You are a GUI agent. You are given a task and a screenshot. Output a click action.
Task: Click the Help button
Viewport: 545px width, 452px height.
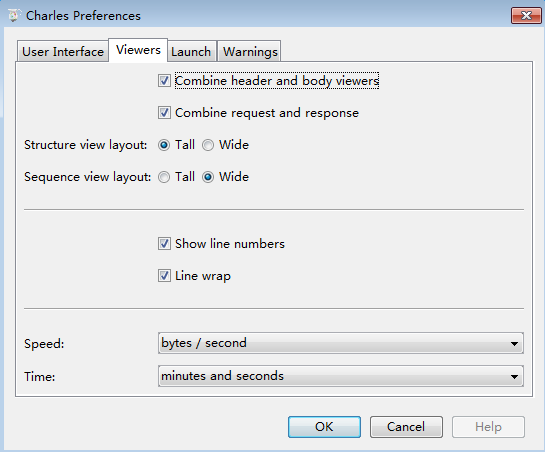pyautogui.click(x=488, y=427)
